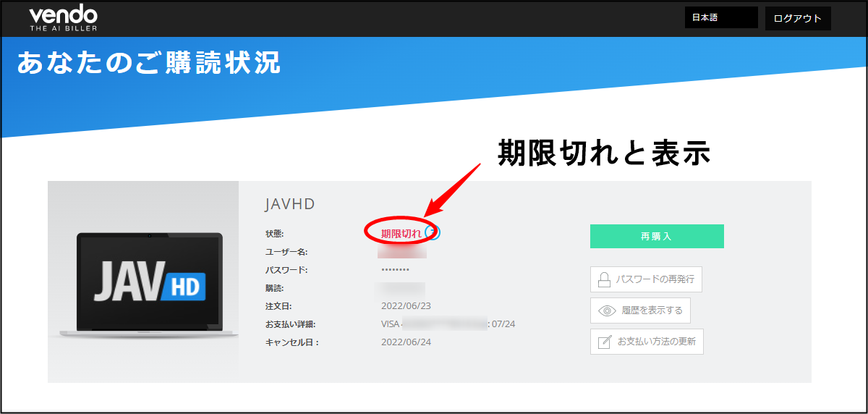Image resolution: width=868 pixels, height=414 pixels.
Task: Click the eye icon for viewing history
Action: coord(606,310)
